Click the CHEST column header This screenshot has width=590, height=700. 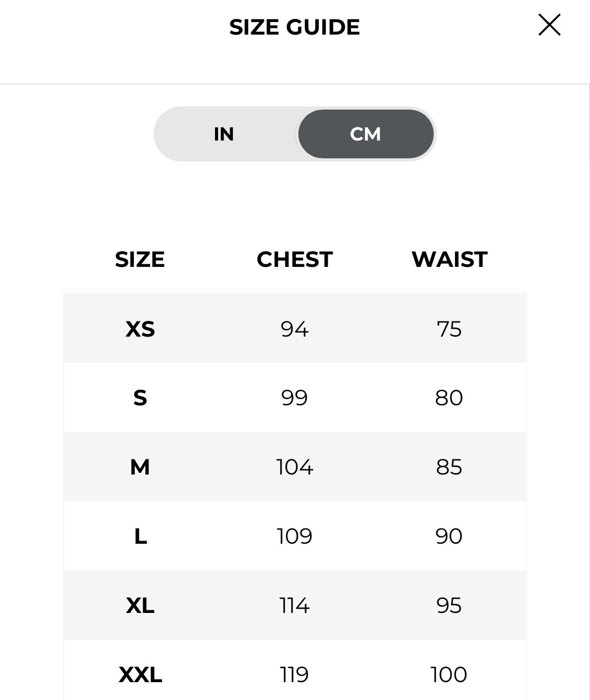(295, 260)
